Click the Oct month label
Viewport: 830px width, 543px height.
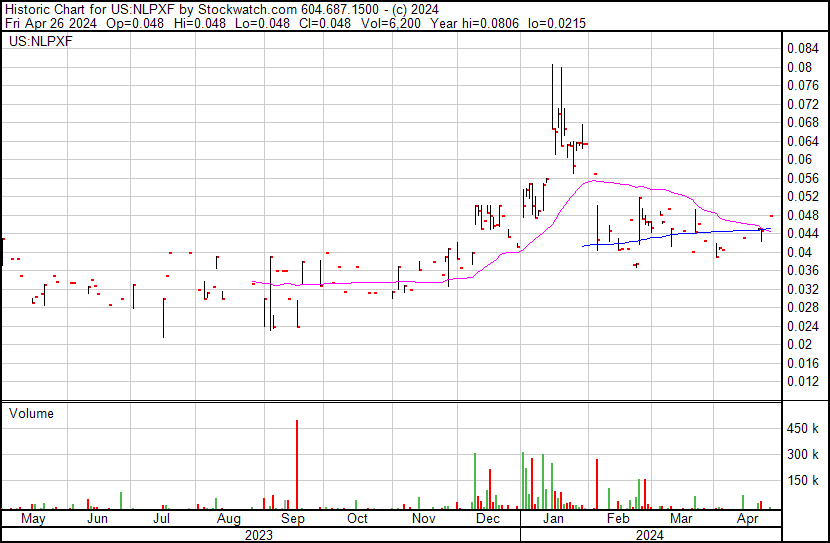(357, 519)
